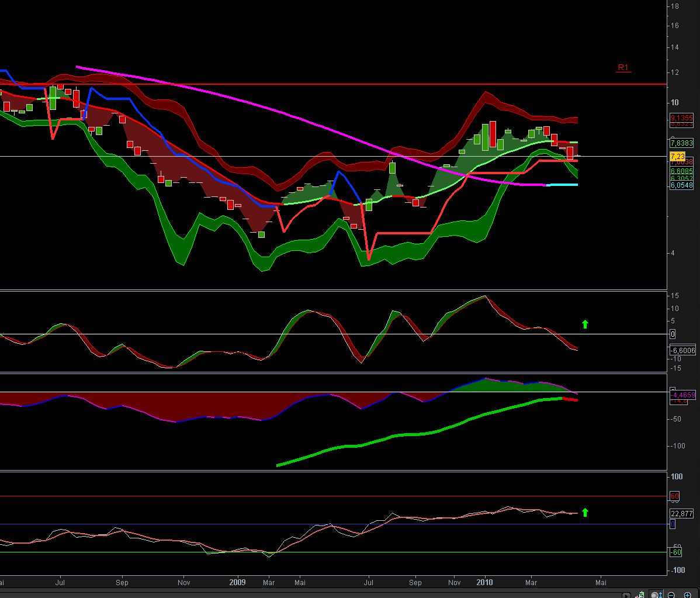Click the green -60 oversold level label
This screenshot has height=598, width=700.
pos(677,552)
